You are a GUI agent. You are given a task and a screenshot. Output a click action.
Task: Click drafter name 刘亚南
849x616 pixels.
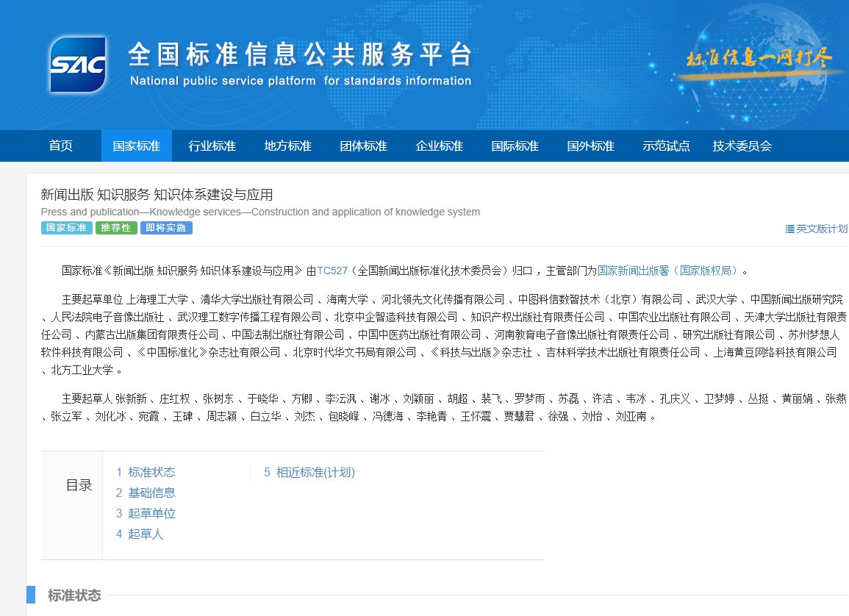pos(631,417)
